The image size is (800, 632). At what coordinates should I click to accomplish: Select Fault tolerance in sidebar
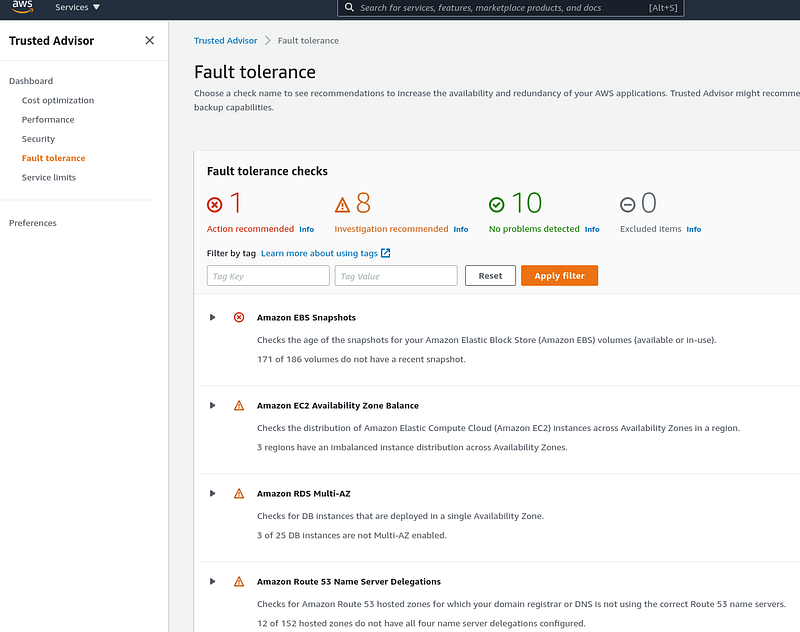pos(54,158)
